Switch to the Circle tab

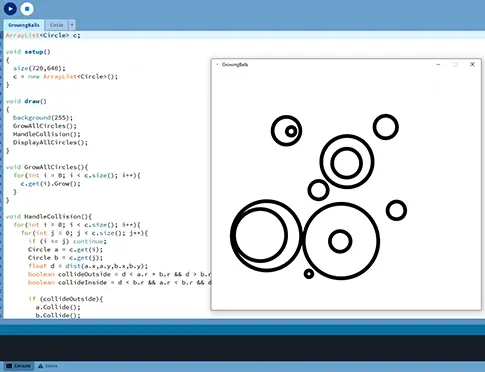(56, 25)
